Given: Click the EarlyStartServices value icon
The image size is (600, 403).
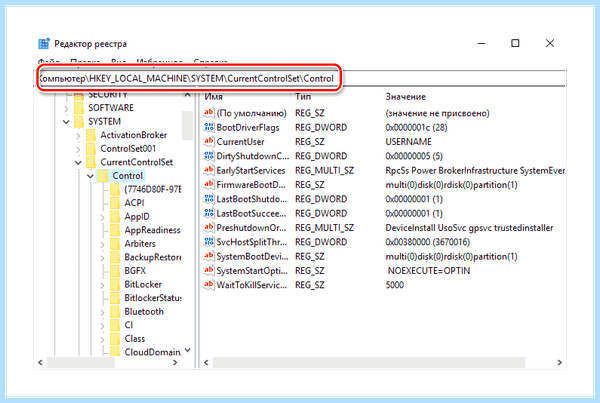Looking at the screenshot, I should coord(209,170).
